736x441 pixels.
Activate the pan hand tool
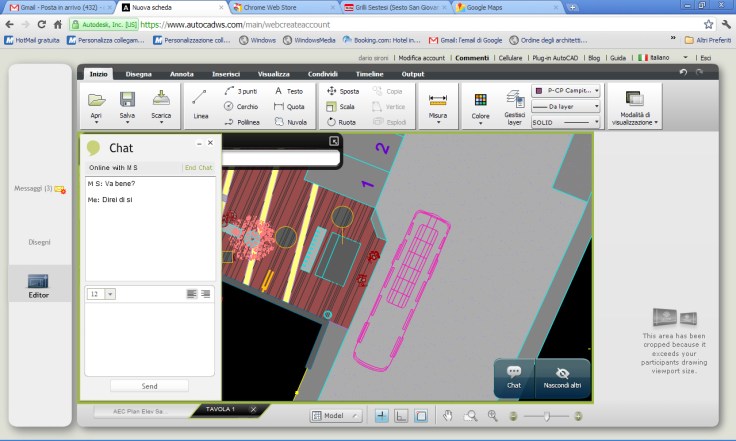pyautogui.click(x=448, y=415)
